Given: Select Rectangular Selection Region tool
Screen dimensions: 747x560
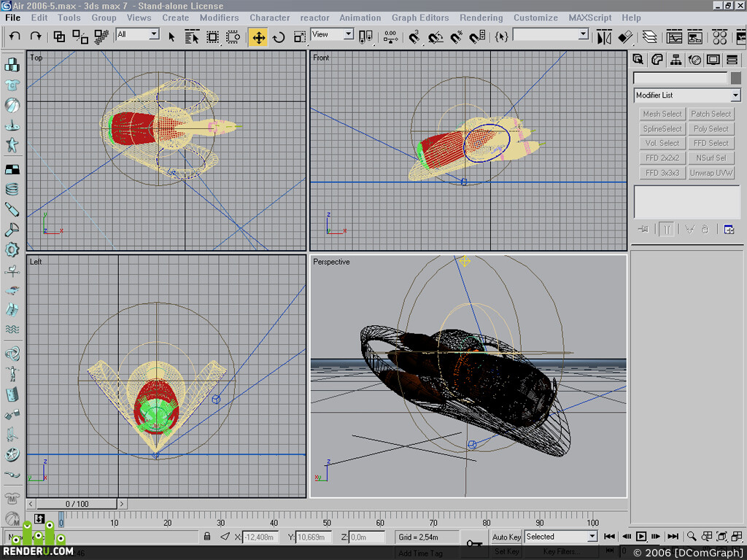Looking at the screenshot, I should 212,36.
